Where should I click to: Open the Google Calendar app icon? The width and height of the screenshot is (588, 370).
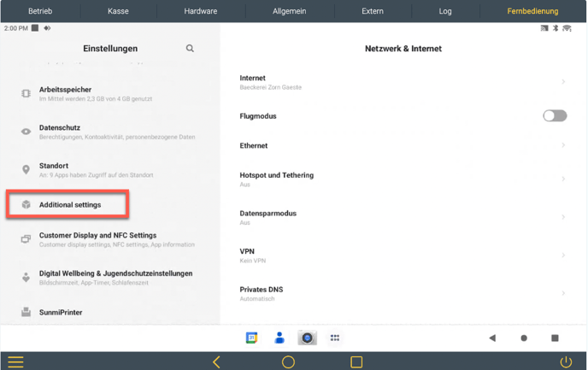pos(251,338)
